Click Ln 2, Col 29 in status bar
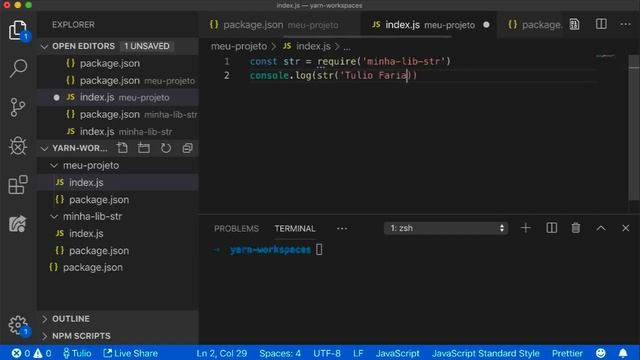This screenshot has height=360, width=640. click(222, 353)
